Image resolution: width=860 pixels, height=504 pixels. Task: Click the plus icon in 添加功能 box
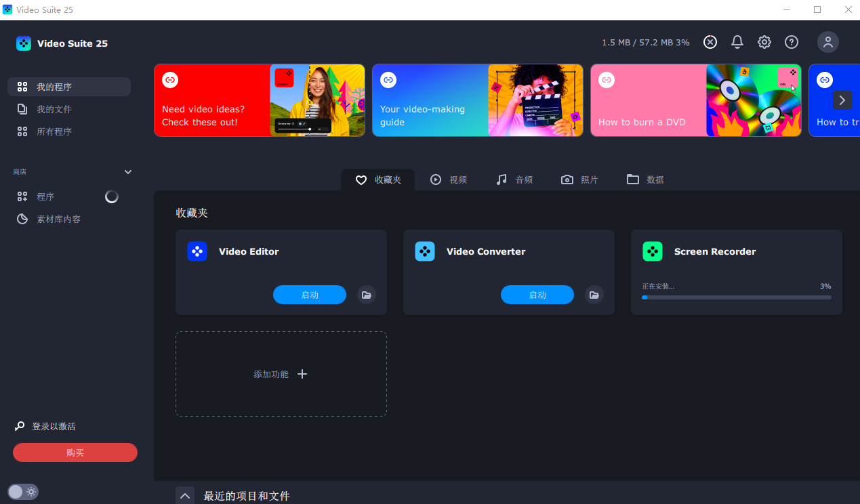(302, 374)
